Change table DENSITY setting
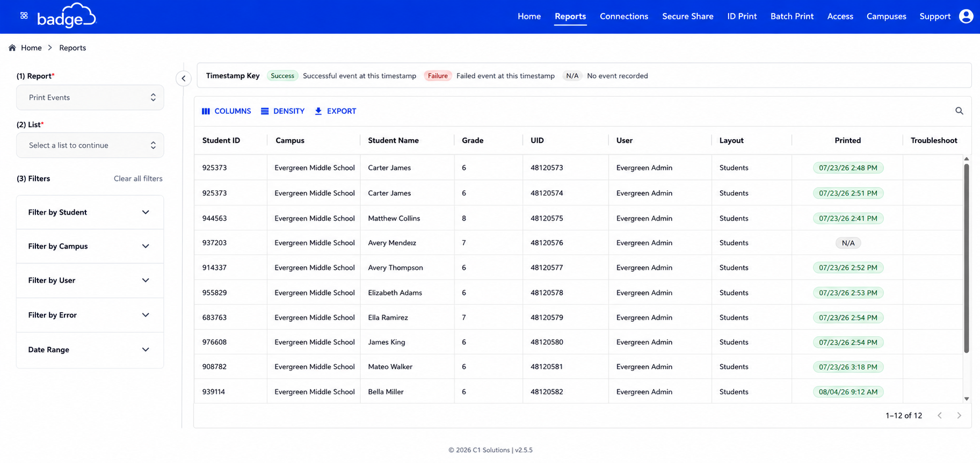Image resolution: width=980 pixels, height=463 pixels. [x=282, y=111]
